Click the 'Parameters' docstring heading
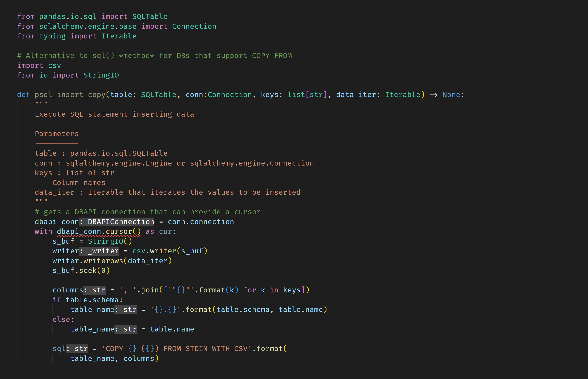This screenshot has width=588, height=379. (57, 134)
